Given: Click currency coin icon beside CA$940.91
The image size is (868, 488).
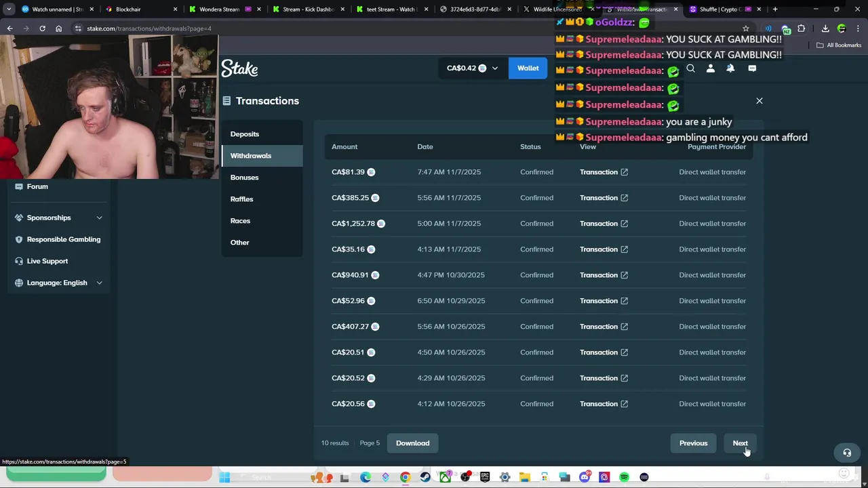Looking at the screenshot, I should [375, 275].
